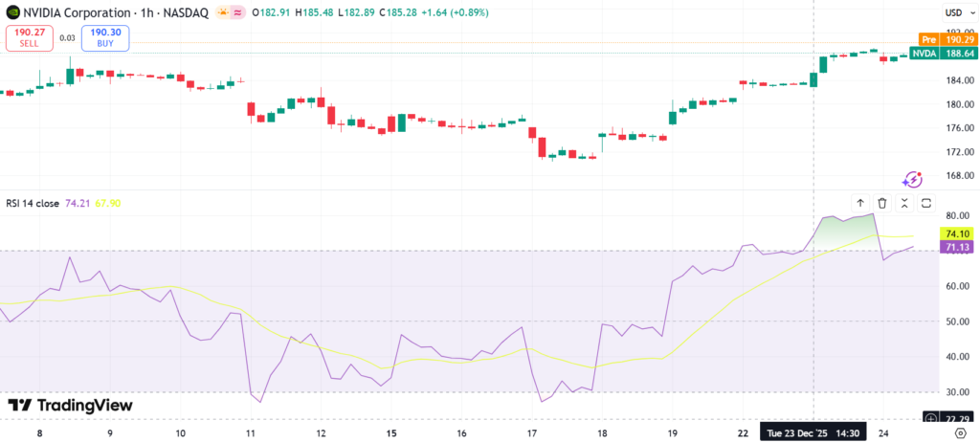
Task: Click the 'Tue 23 Dec '25 14:30' date label
Action: point(813,432)
